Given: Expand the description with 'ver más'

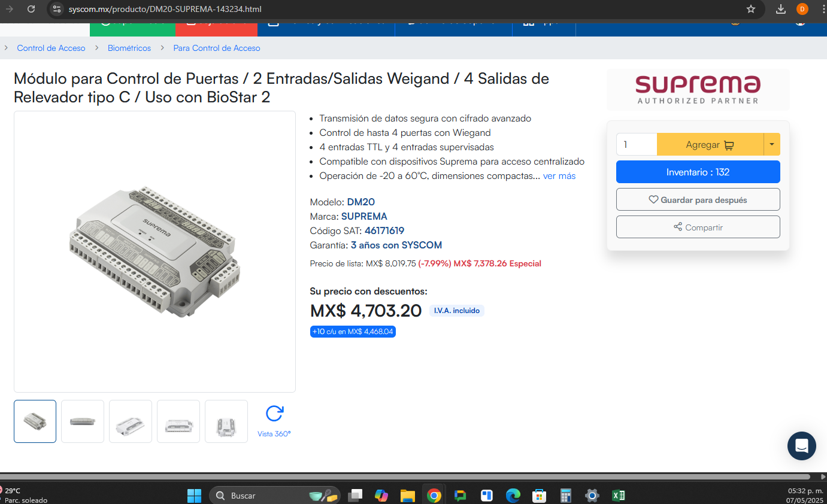Looking at the screenshot, I should coord(559,176).
